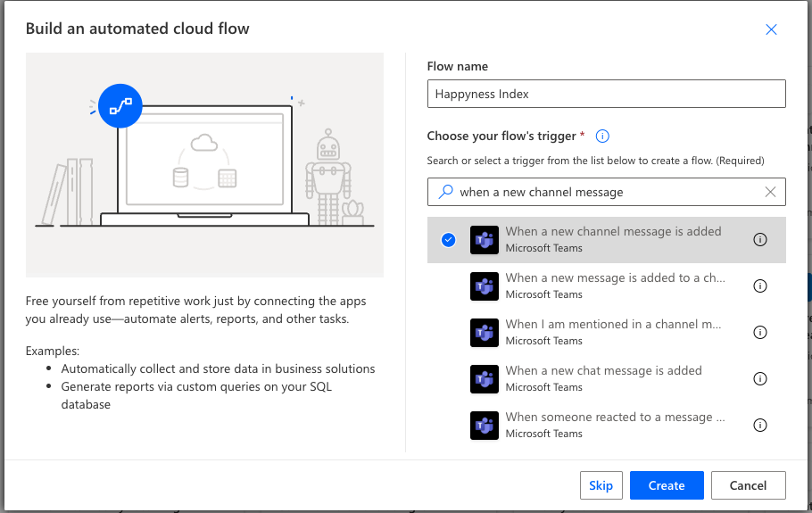Screen dimensions: 812x513
Task: Open info icon next to flow trigger heading
Action: coord(602,137)
